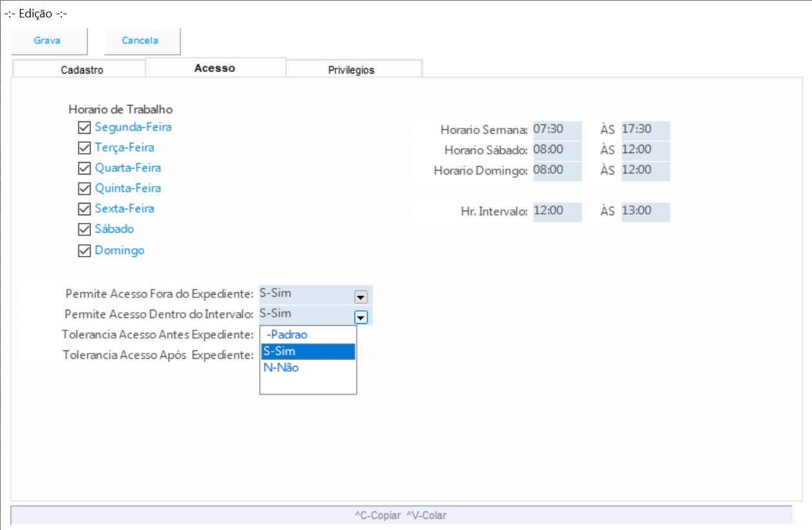
Task: Edit the Horario Sábado start time field
Action: tap(557, 150)
